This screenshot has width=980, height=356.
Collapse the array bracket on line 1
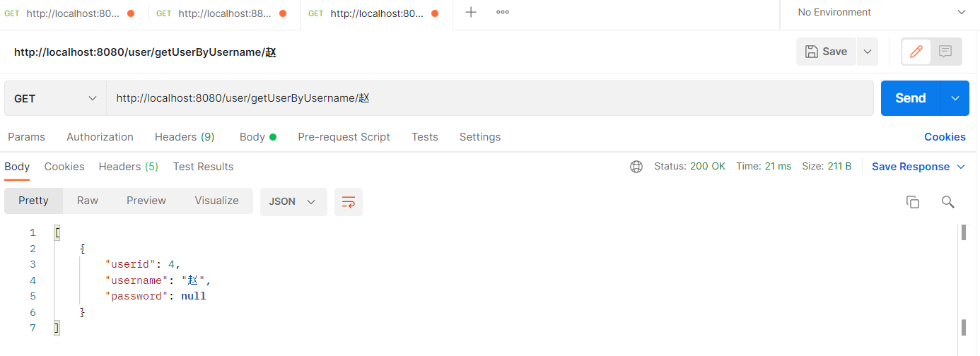57,232
